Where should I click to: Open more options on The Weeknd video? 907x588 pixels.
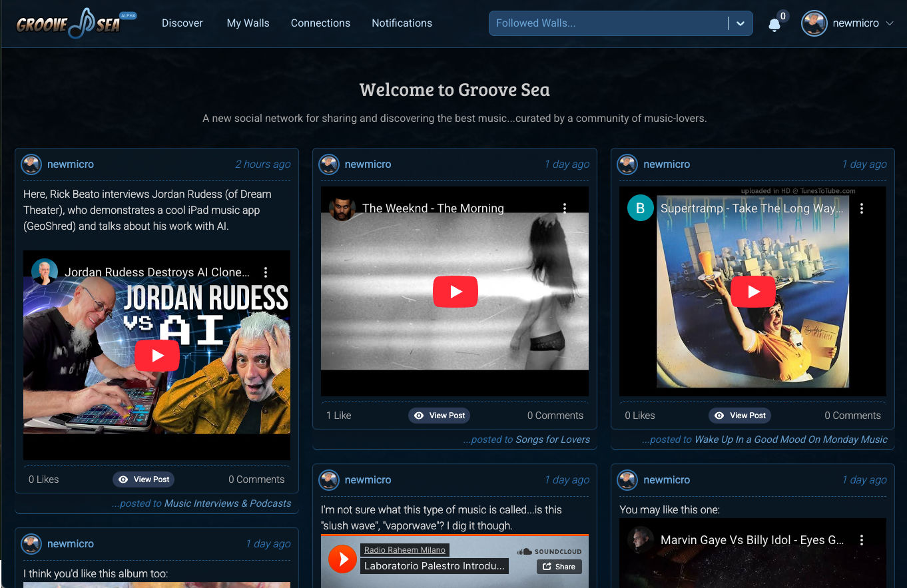pyautogui.click(x=565, y=208)
